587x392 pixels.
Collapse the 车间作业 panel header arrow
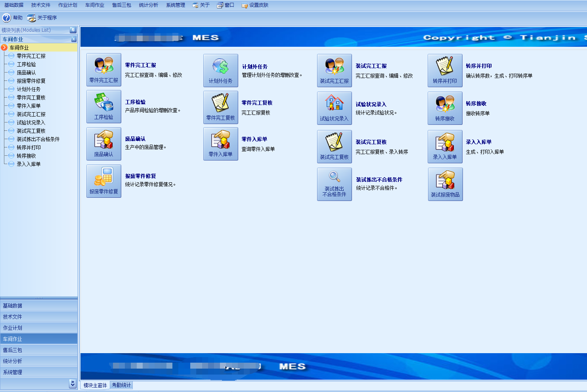coord(74,39)
